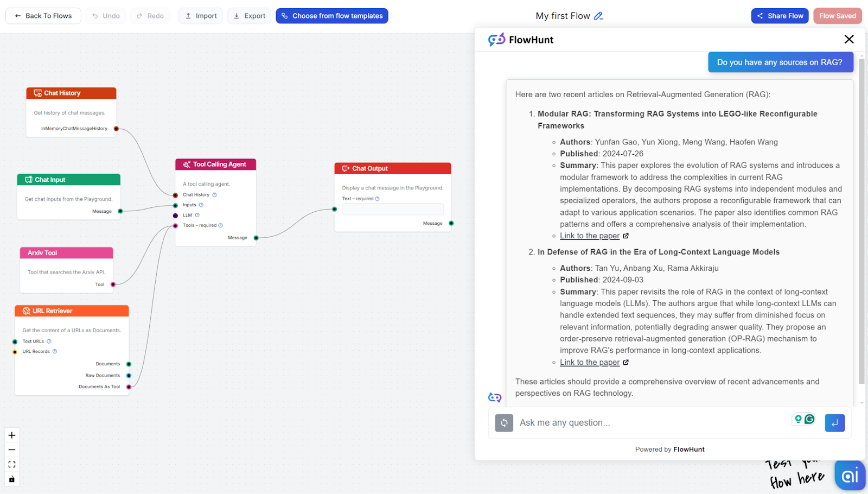Click the Import button
The width and height of the screenshot is (868, 494).
click(201, 16)
